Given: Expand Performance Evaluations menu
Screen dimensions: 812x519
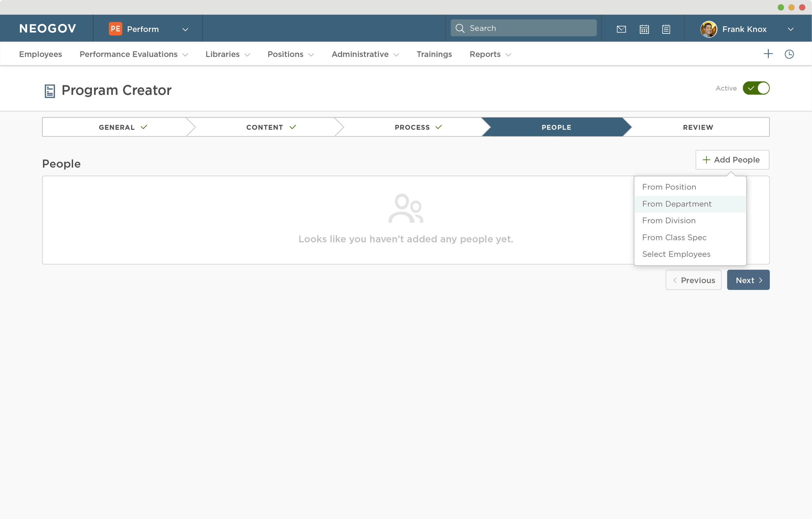Looking at the screenshot, I should pos(133,54).
